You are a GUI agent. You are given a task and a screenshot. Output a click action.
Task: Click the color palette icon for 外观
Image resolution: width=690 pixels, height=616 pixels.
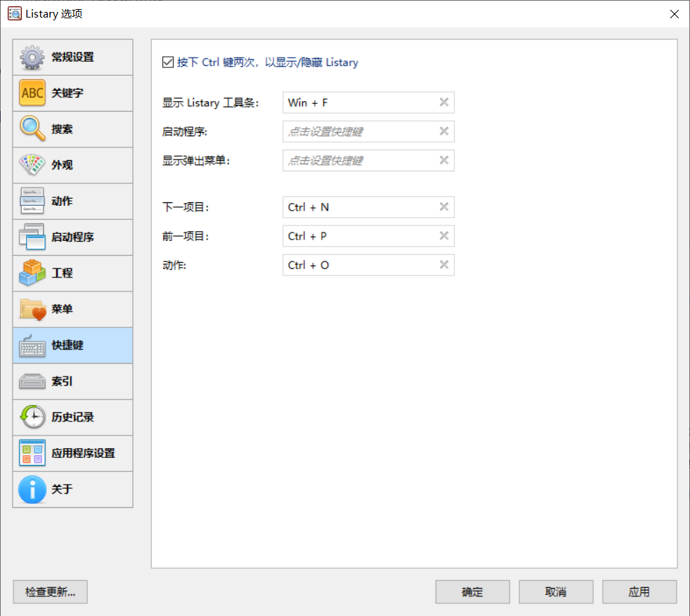point(32,165)
